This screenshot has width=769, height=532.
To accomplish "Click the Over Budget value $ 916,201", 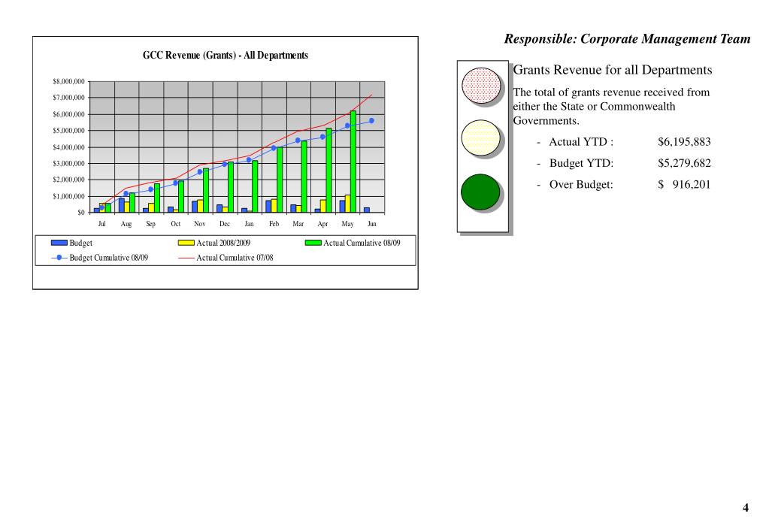I will tap(684, 184).
